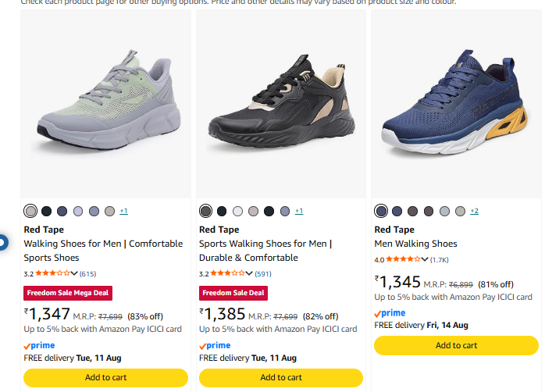This screenshot has width=545, height=392.
Task: Click the prime icon under ₹1,345 price
Action: [390, 313]
